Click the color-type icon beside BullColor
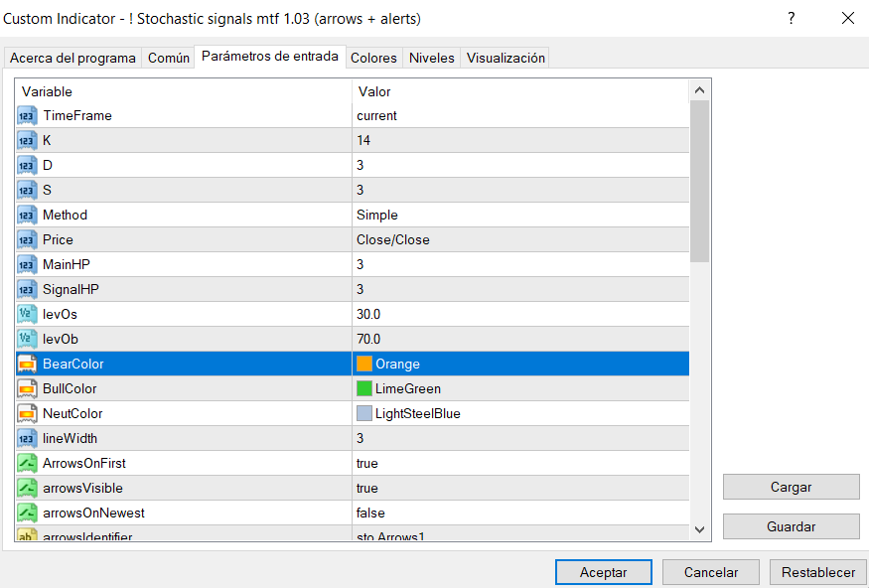869x588 pixels. (27, 389)
